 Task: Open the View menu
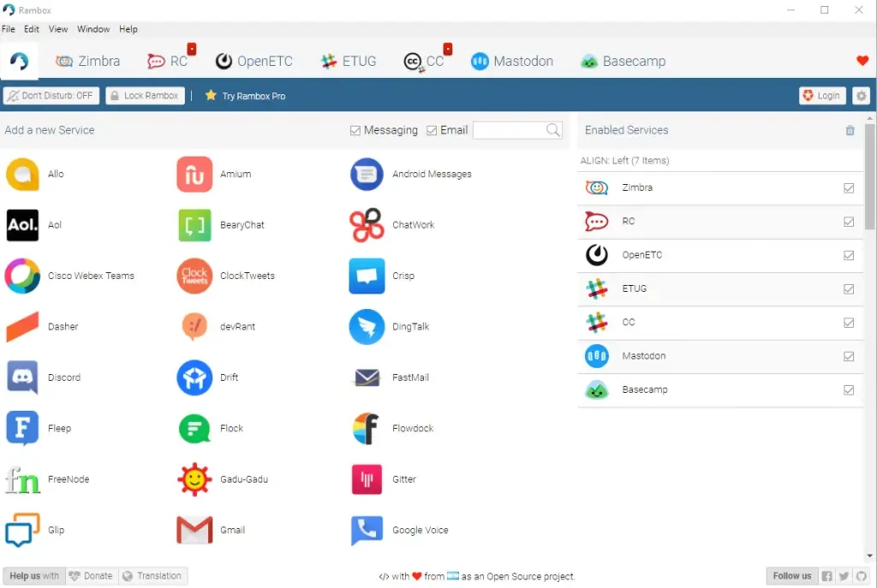coord(58,29)
